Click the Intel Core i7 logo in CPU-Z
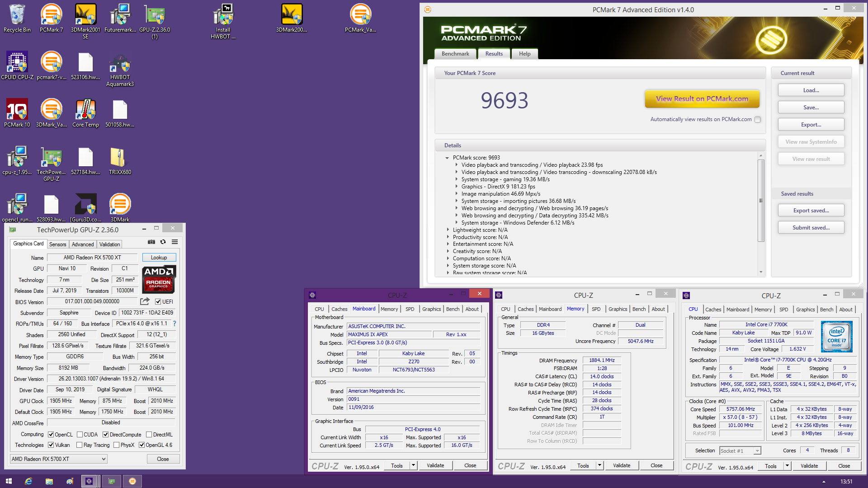The height and width of the screenshot is (488, 868). tap(837, 337)
